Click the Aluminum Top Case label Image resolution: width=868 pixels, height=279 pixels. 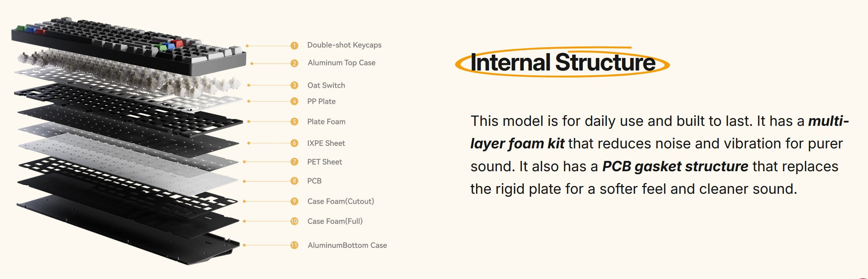point(341,63)
